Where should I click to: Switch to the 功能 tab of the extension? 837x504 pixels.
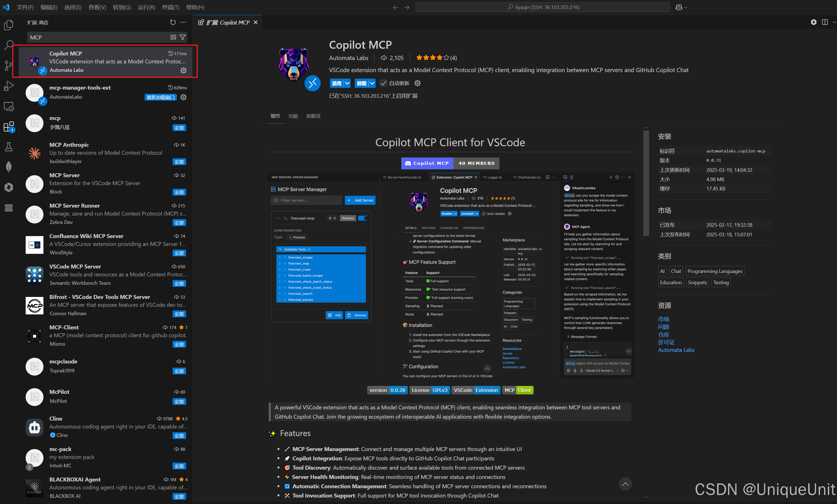tap(293, 116)
